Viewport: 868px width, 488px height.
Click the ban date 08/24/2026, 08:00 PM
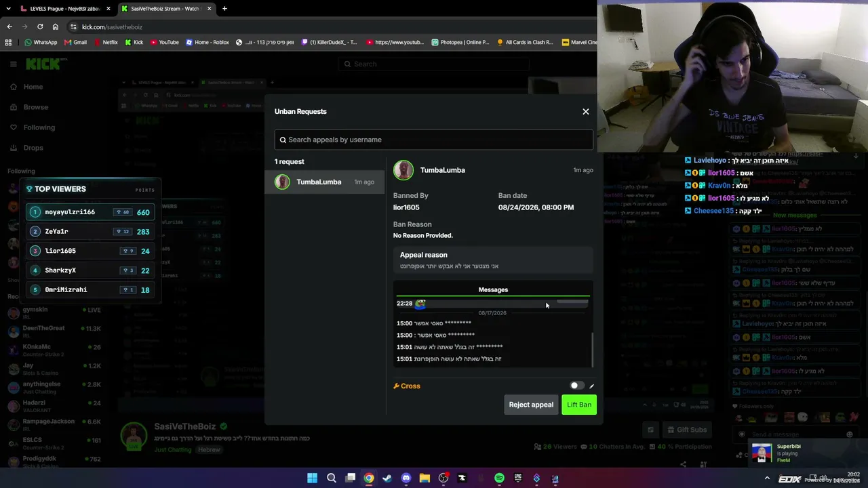(536, 207)
